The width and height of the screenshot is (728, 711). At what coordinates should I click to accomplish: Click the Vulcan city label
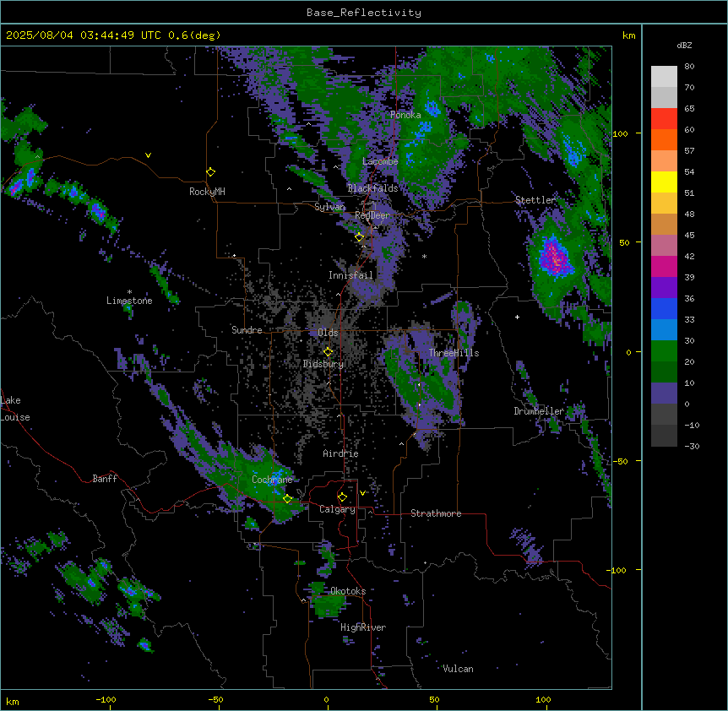click(x=458, y=669)
